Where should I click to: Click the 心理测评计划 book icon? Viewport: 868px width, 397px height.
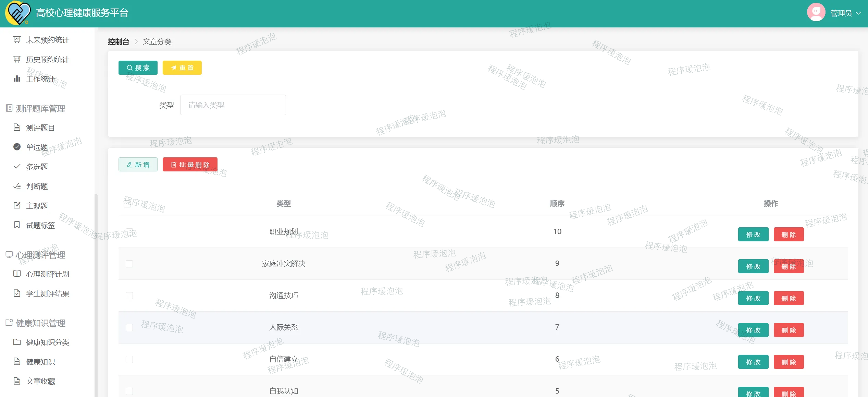(x=17, y=274)
